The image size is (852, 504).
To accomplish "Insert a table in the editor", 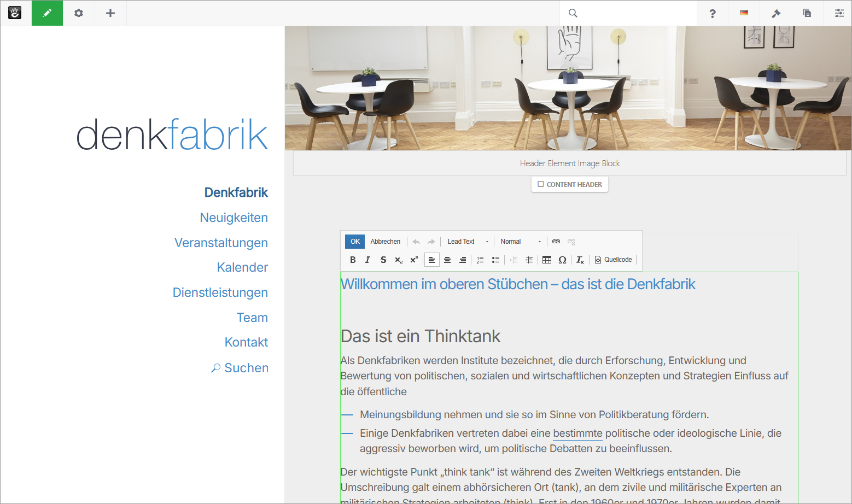I will (547, 260).
